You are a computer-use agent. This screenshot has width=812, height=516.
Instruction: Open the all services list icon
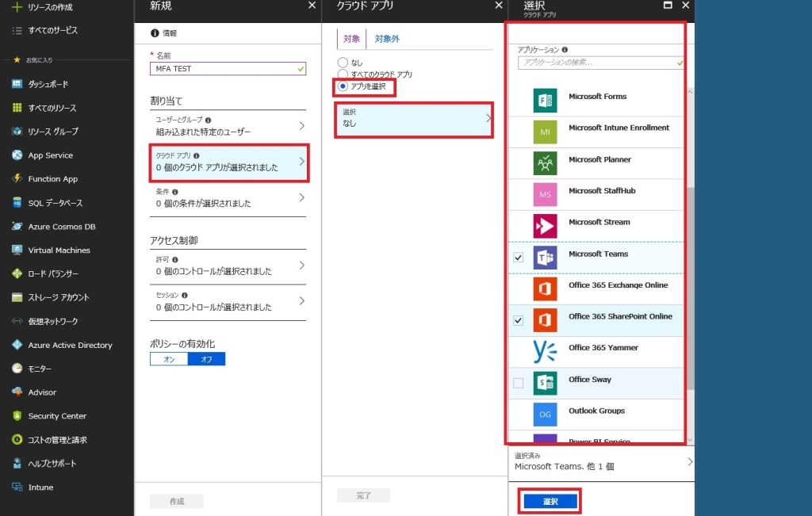pos(17,30)
